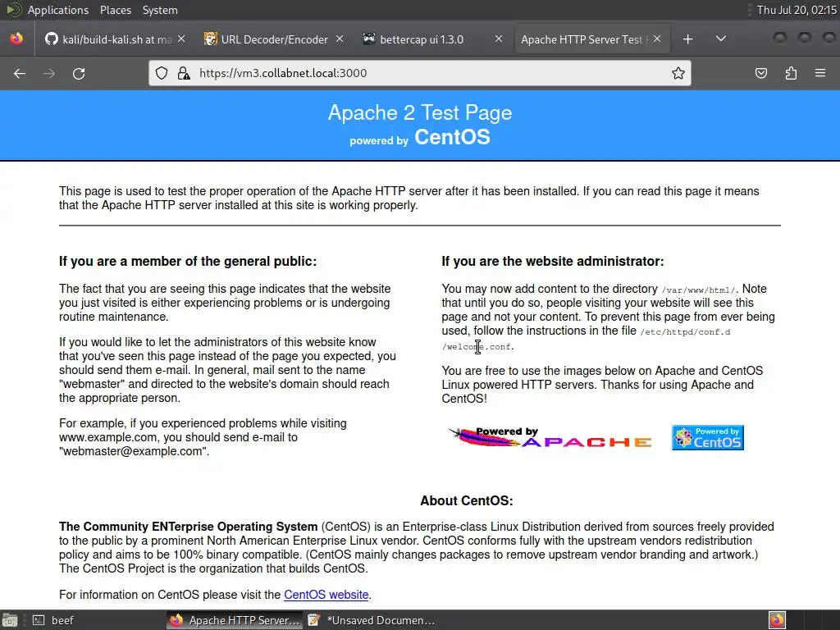840x630 pixels.
Task: Click the date and time clock
Action: (x=797, y=10)
